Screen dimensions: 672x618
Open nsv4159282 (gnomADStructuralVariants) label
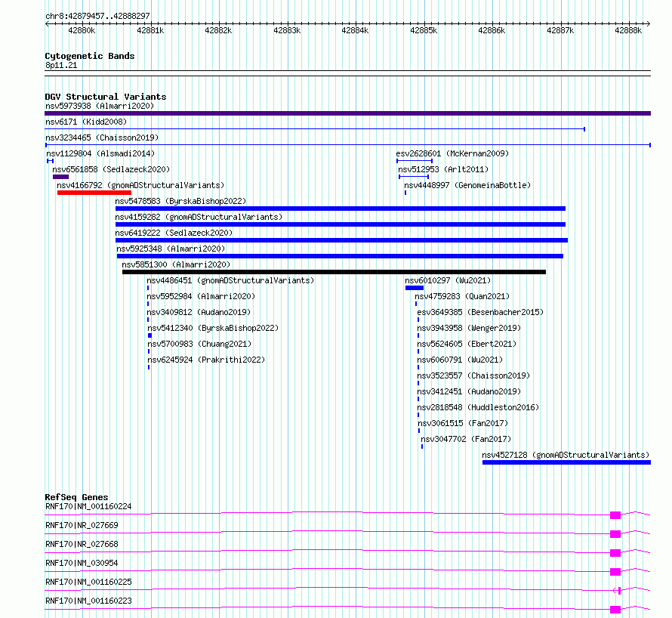199,217
